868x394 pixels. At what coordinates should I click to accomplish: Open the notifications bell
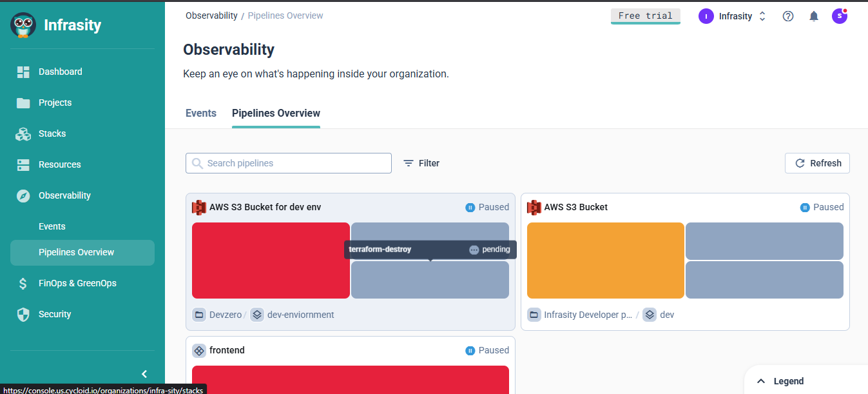pos(814,16)
